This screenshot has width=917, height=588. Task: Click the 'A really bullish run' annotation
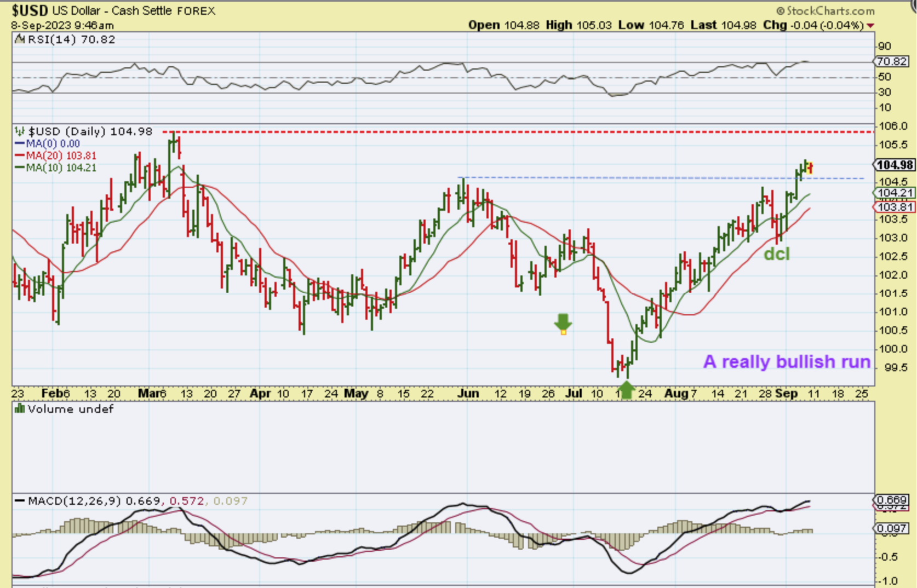[x=787, y=361]
